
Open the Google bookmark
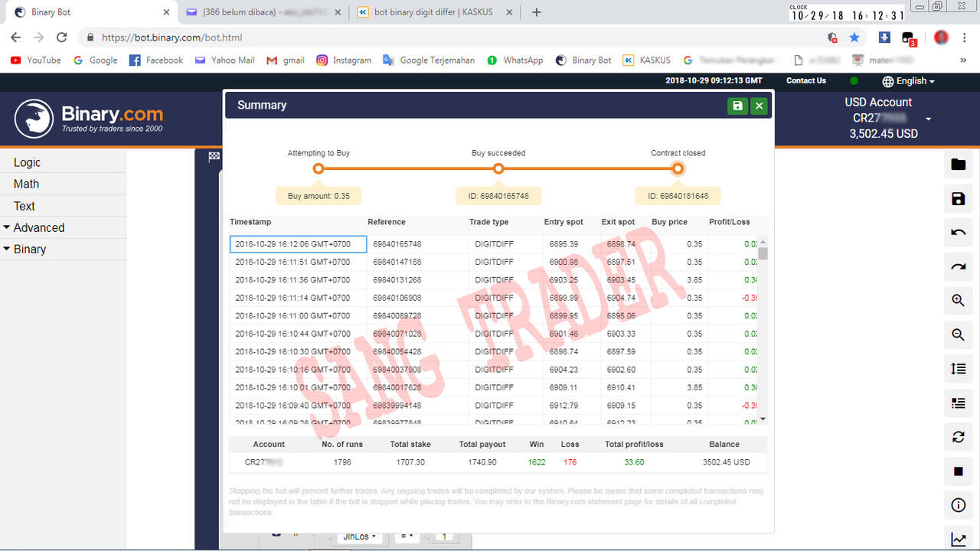[95, 60]
